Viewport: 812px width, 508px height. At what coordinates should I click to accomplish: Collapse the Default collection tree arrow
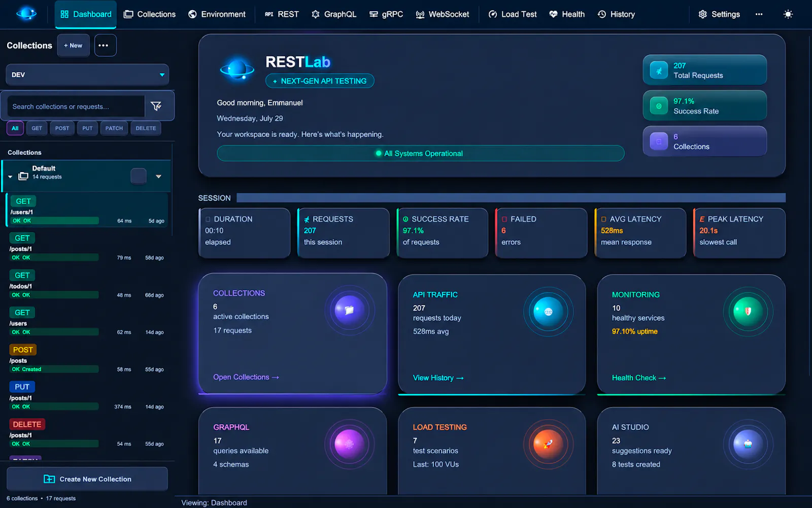pyautogui.click(x=10, y=177)
